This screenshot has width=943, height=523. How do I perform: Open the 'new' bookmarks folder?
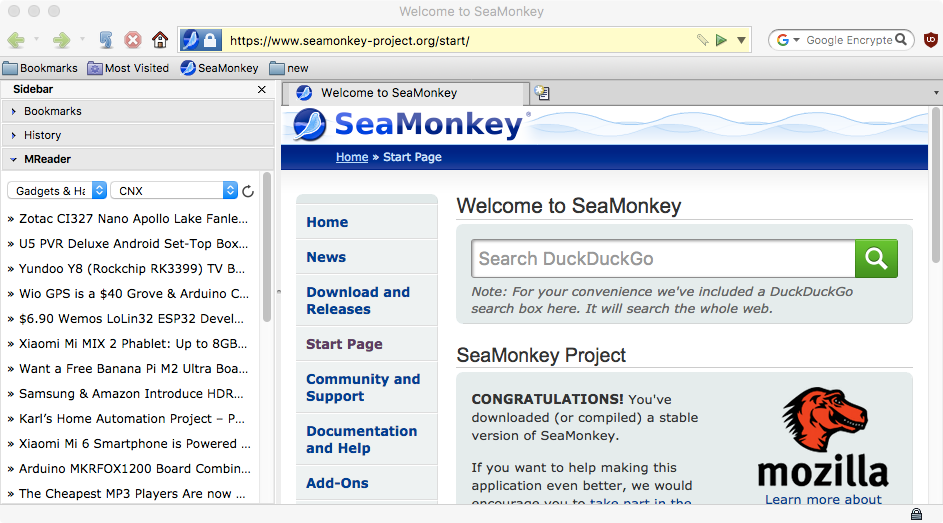click(x=289, y=68)
